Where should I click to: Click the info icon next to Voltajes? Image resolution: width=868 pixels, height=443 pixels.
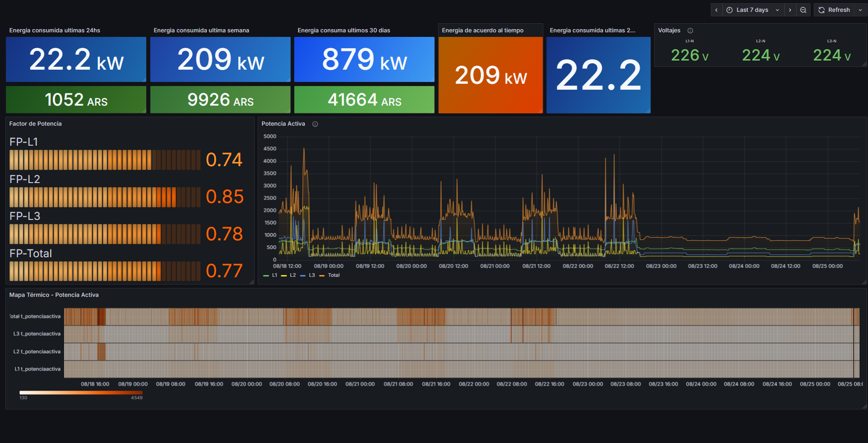[x=690, y=31]
